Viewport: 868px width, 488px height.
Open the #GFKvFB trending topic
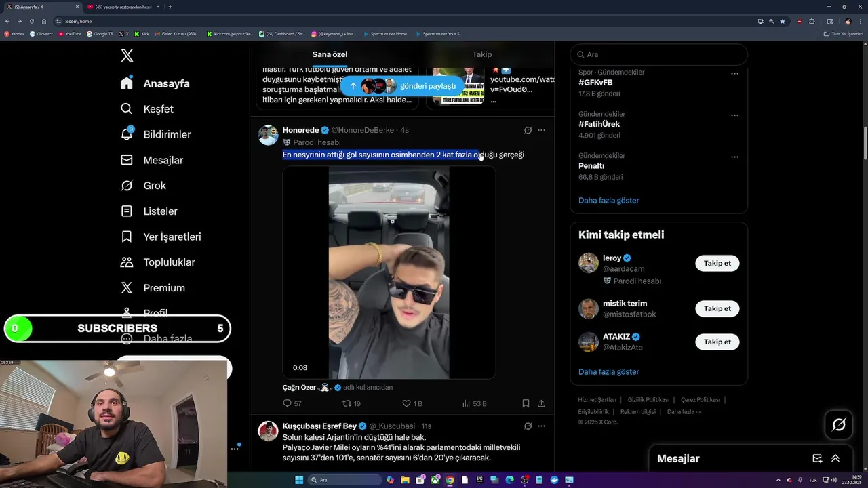pos(595,83)
